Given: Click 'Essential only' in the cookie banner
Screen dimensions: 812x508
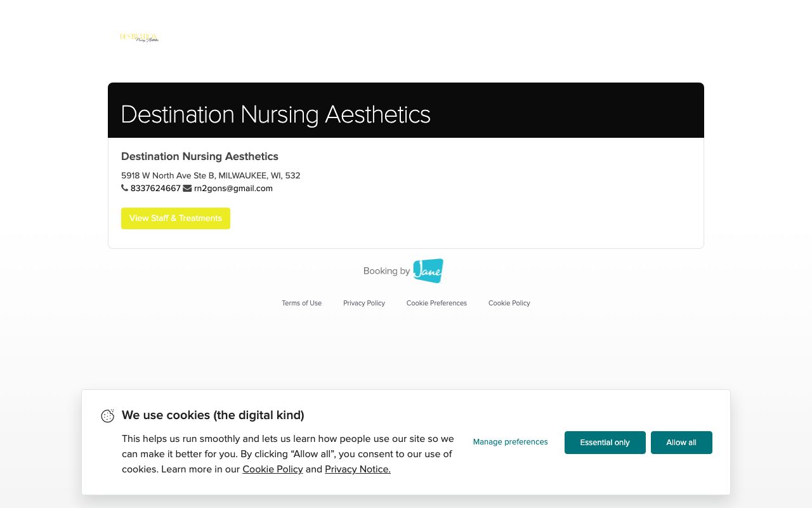Looking at the screenshot, I should pos(605,443).
